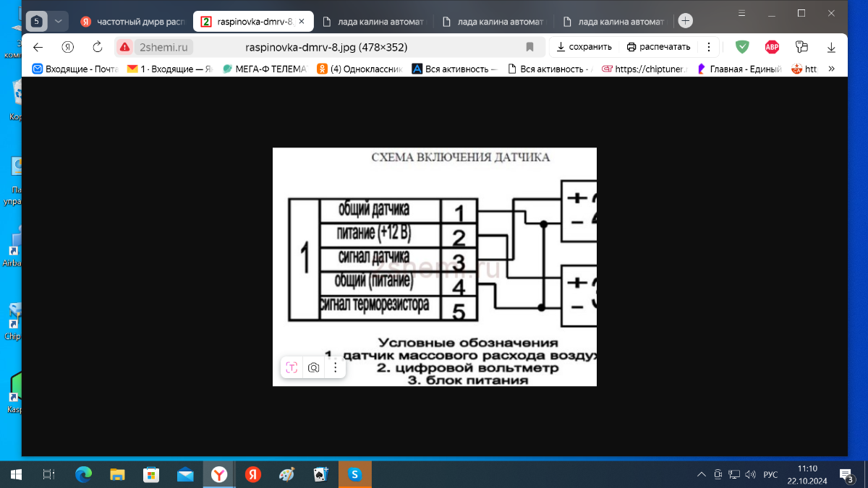Show the red security warning info
This screenshot has height=488, width=868.
click(x=124, y=47)
